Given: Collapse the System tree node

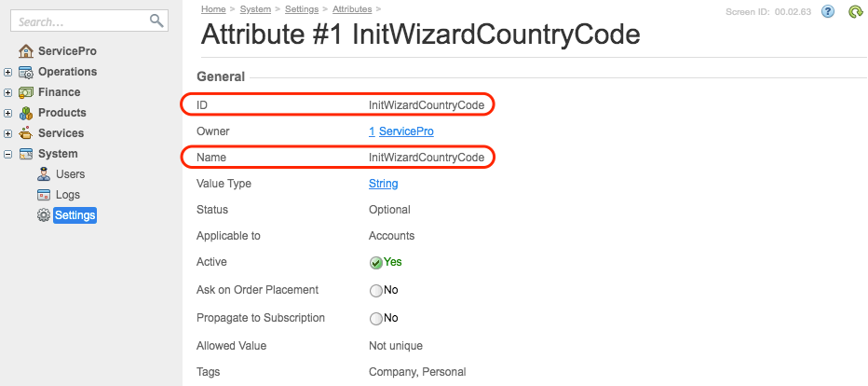Looking at the screenshot, I should point(8,154).
